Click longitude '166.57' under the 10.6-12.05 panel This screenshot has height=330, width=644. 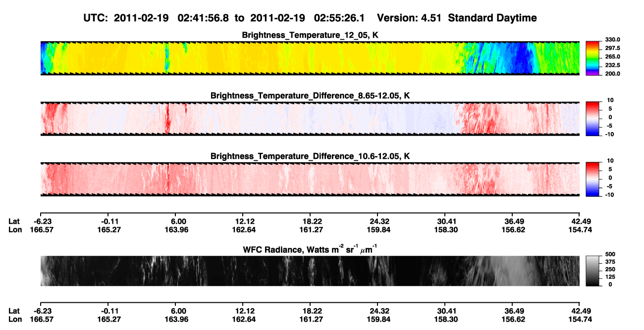coord(41,230)
